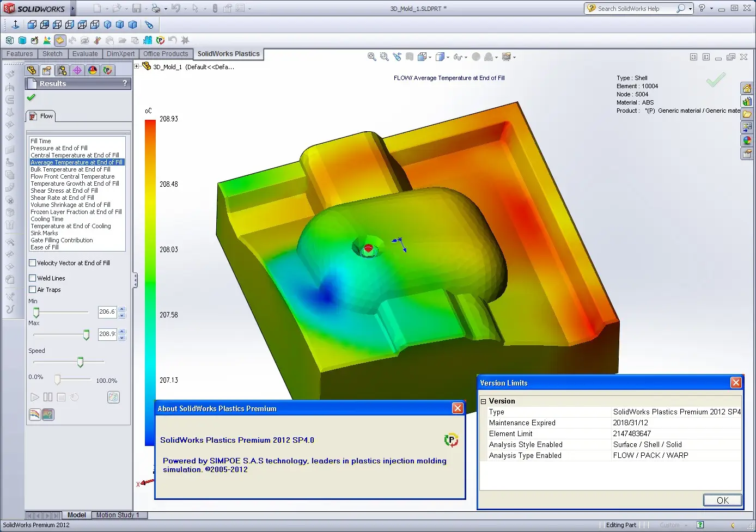Click the Min temperature slider handle
The height and width of the screenshot is (532, 756).
pyautogui.click(x=36, y=313)
